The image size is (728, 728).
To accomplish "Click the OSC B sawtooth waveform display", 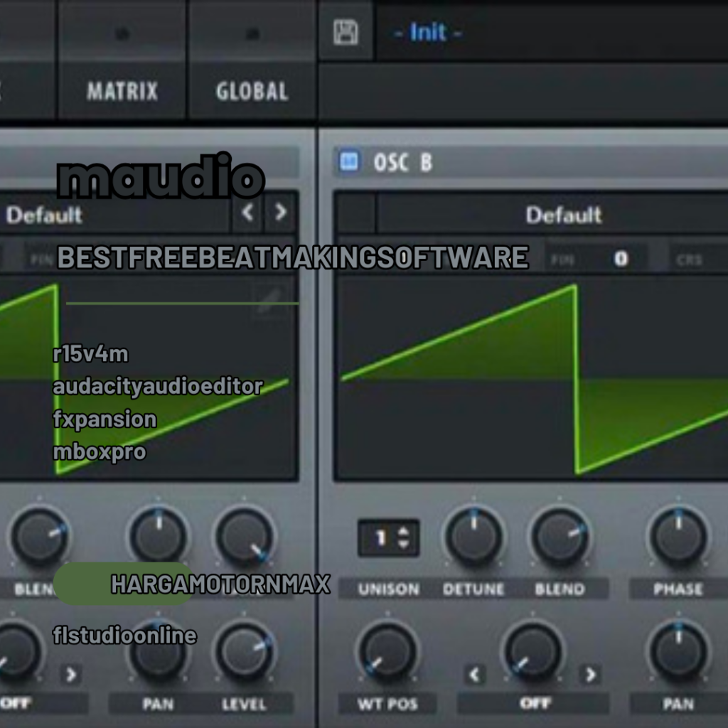I will coord(531,379).
